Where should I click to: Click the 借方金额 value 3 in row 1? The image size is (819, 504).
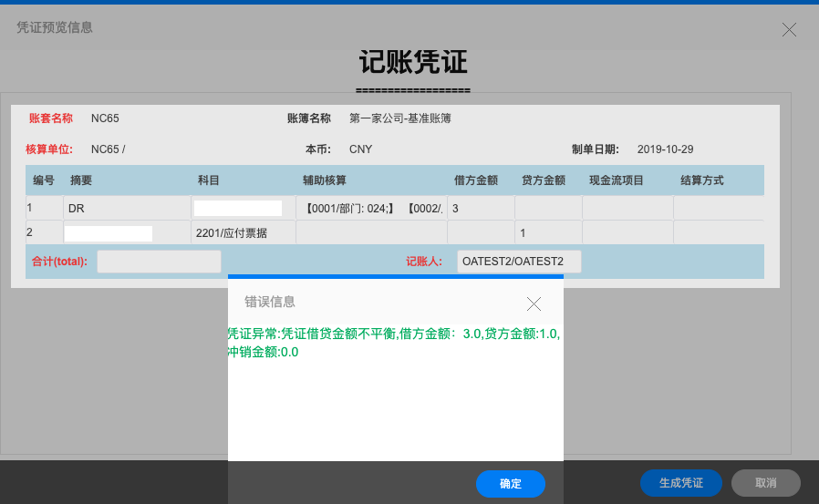(x=481, y=208)
